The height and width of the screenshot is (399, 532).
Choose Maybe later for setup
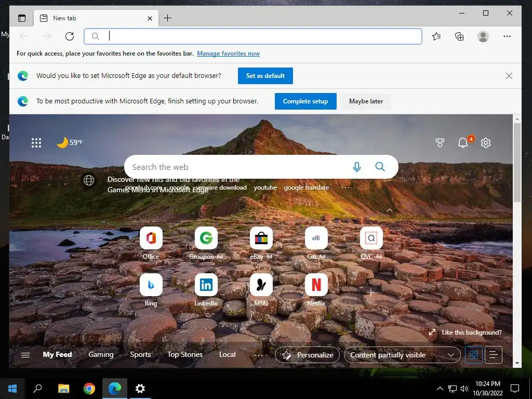(366, 101)
